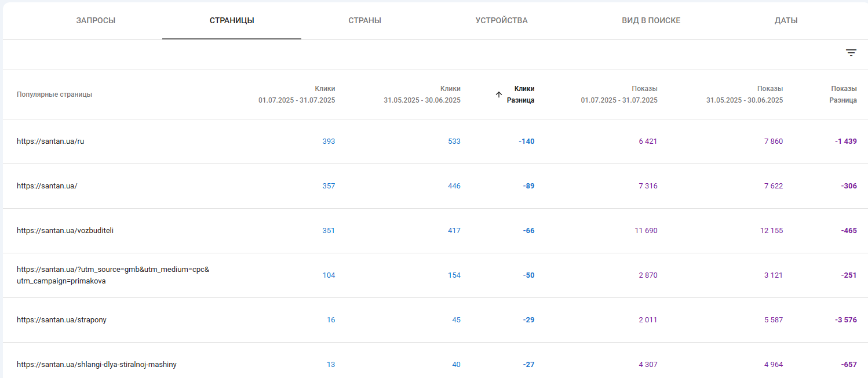Click impressions value 5 587

(774, 320)
